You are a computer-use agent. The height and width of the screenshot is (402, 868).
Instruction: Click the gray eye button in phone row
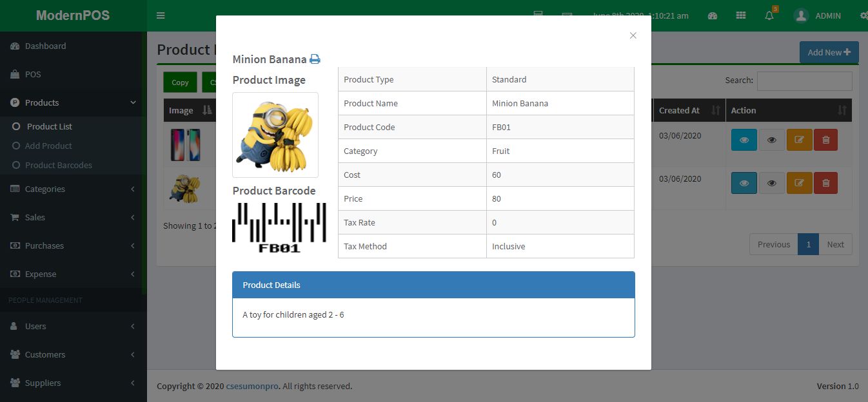pyautogui.click(x=772, y=140)
